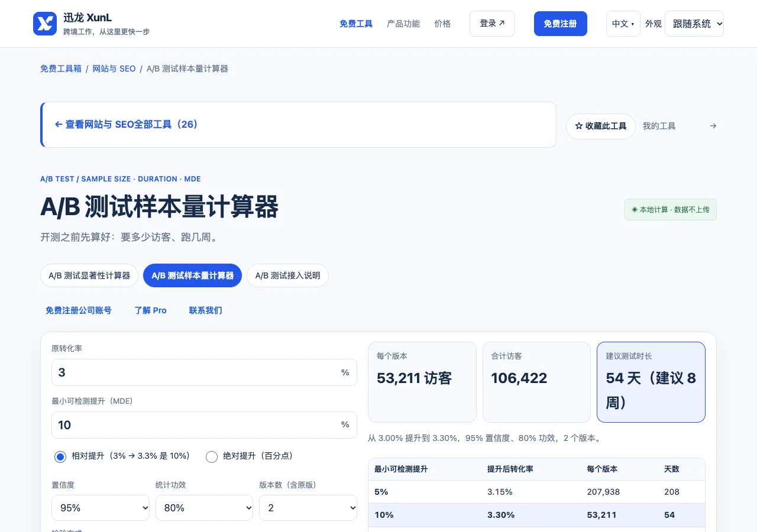Click 免费注册公司账号 link
Viewport: 757px width, 532px height.
coord(79,310)
